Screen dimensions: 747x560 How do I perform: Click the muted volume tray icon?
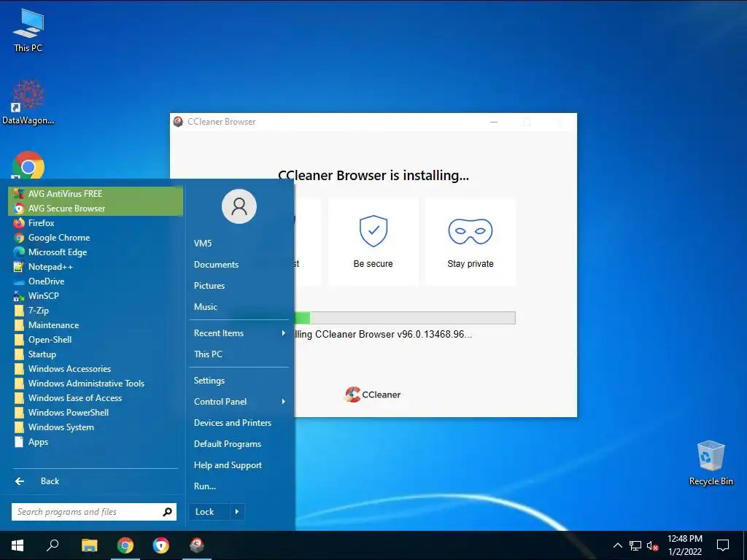point(652,545)
